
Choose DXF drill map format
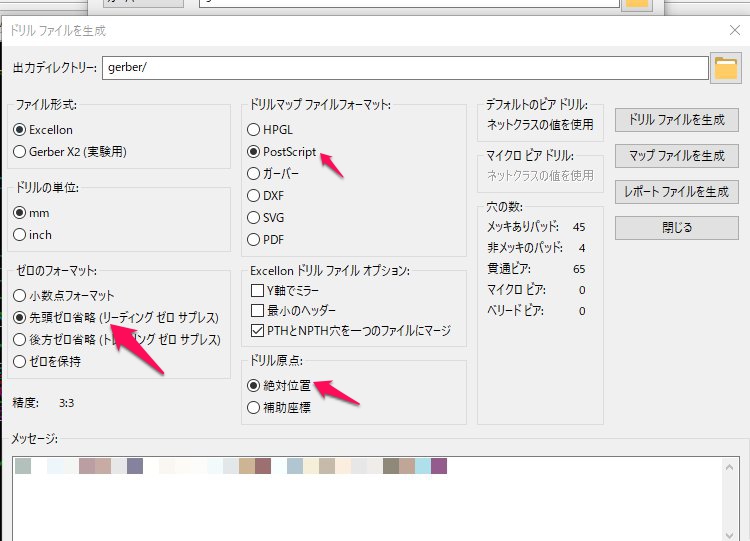254,196
